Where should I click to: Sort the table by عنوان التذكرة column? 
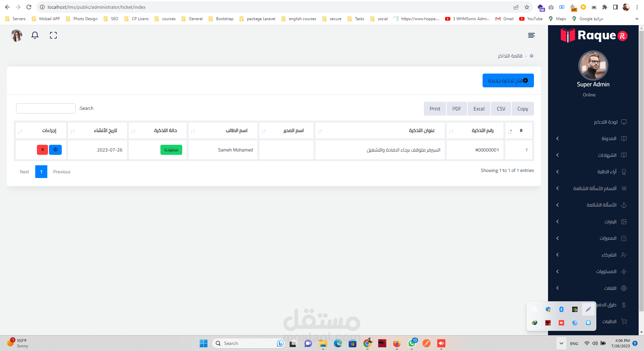[x=380, y=131]
